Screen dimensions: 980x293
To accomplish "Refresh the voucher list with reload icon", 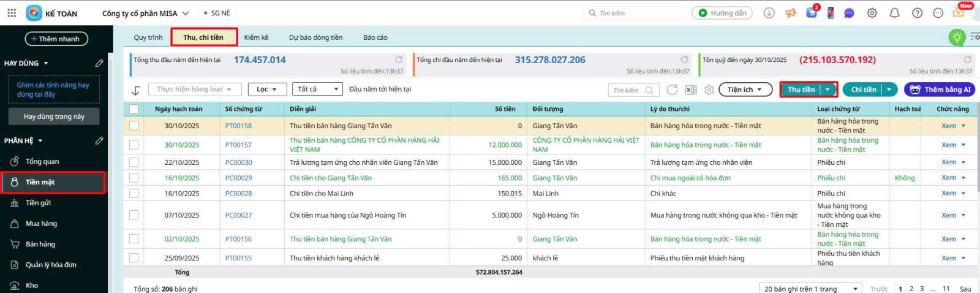I will click(672, 90).
